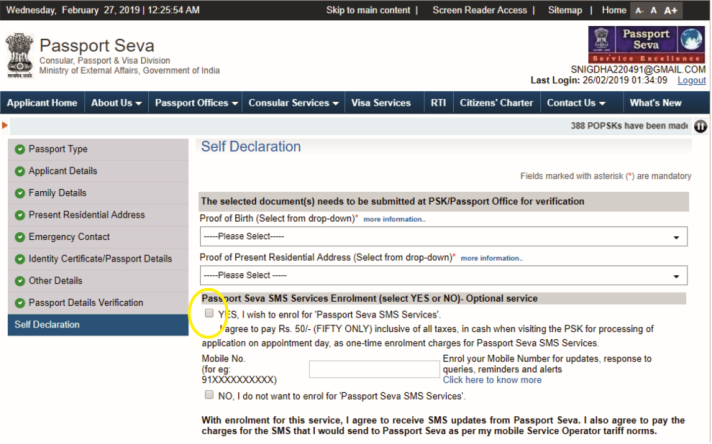Click the orange ticker arrow marker
This screenshot has width=712, height=444.
click(5, 125)
